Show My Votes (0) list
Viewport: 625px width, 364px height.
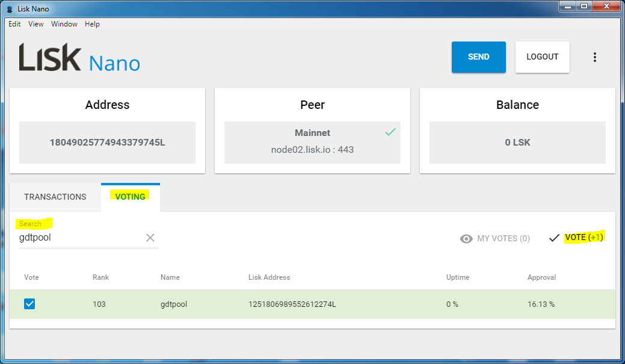[495, 238]
